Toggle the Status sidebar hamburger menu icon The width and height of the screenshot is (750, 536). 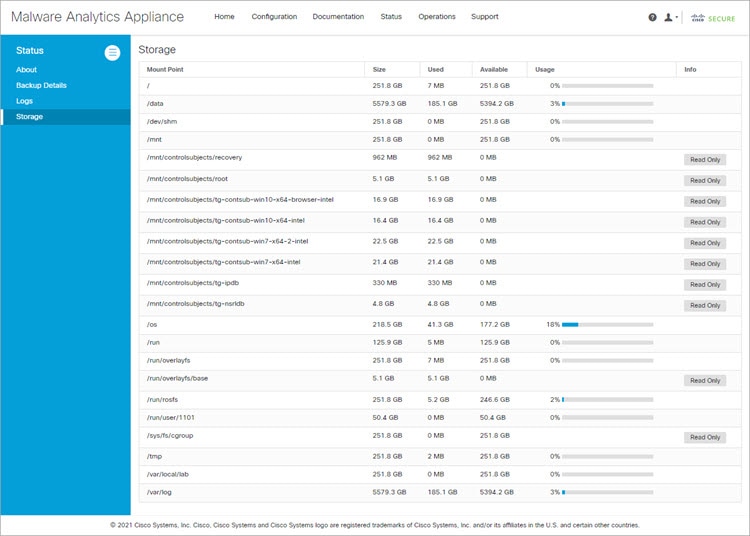pos(112,53)
